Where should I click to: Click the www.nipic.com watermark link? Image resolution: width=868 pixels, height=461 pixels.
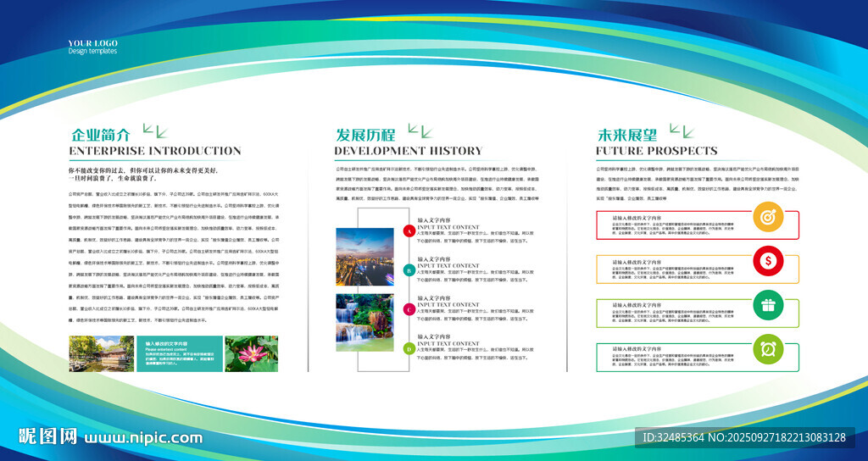pyautogui.click(x=143, y=438)
